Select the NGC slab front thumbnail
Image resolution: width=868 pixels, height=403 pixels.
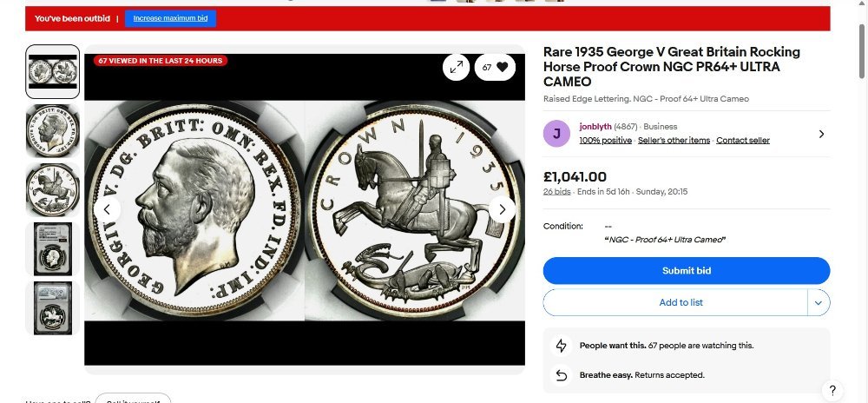53,249
